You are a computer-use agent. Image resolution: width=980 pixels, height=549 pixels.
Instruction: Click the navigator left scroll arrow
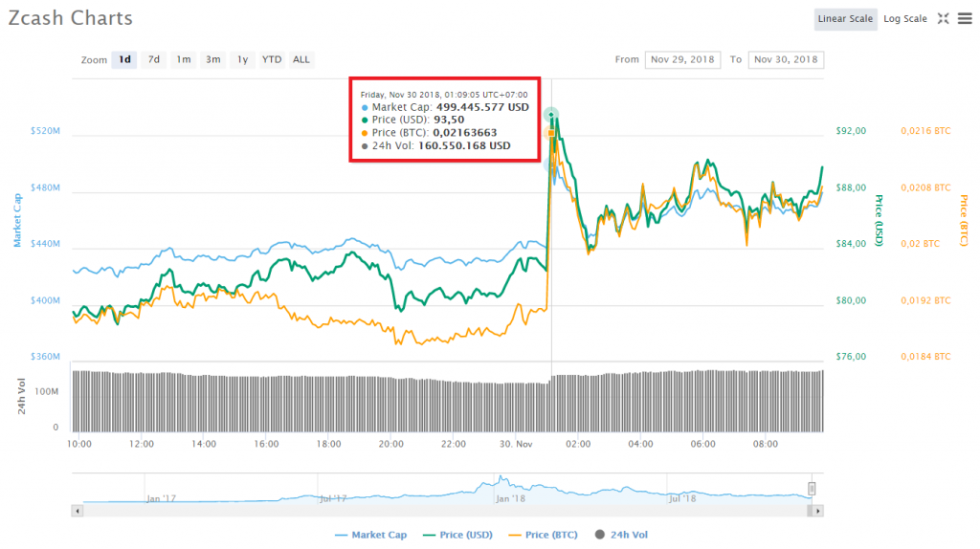pos(78,511)
